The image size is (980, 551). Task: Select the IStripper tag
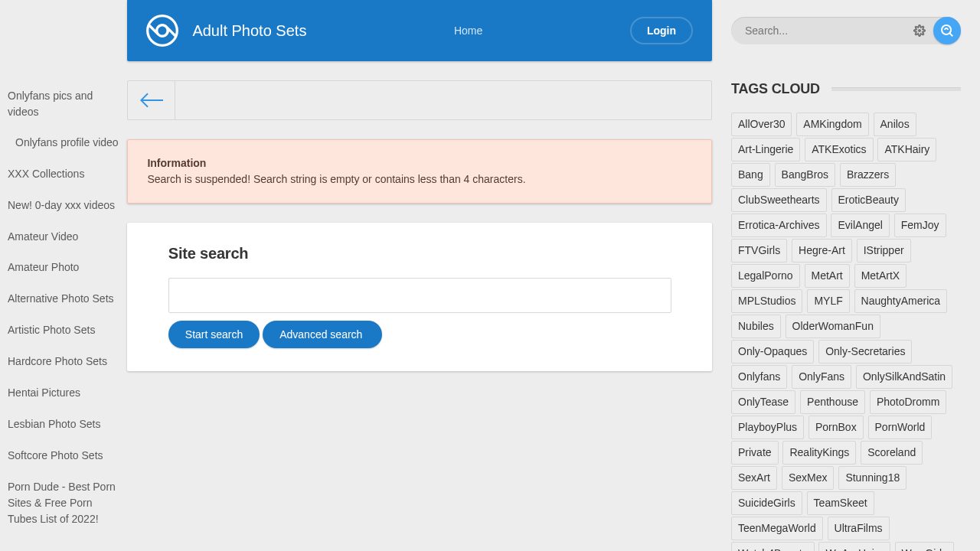click(884, 251)
